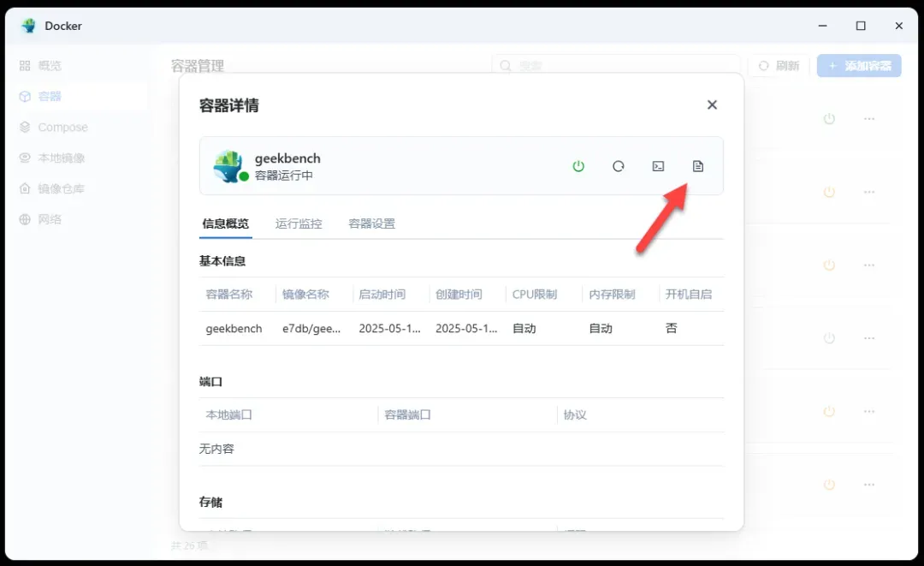
Task: Click the 容器管理 page heading
Action: [198, 66]
